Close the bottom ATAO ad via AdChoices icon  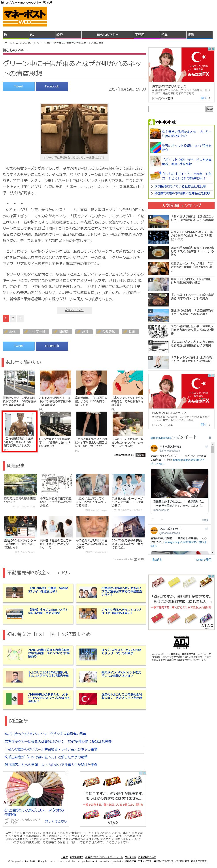tap(144, 773)
